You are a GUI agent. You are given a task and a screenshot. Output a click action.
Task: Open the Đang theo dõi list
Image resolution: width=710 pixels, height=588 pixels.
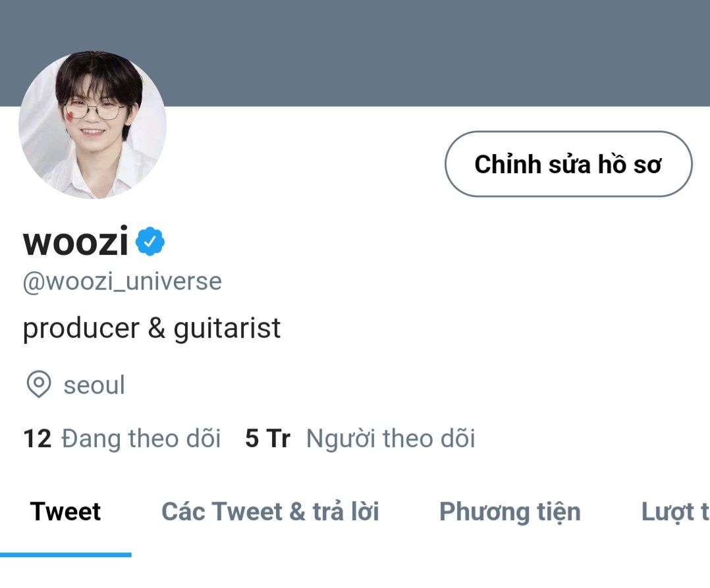(141, 439)
